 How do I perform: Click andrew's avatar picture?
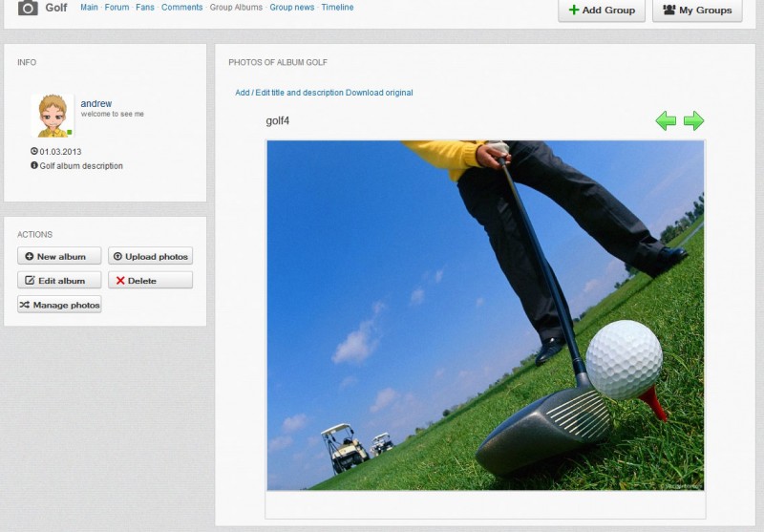click(x=53, y=116)
